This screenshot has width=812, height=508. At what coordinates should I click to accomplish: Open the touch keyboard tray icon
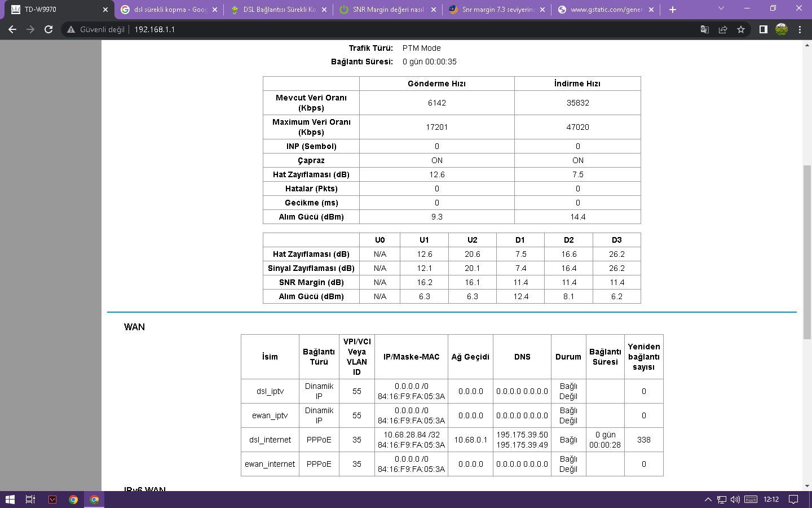[751, 500]
